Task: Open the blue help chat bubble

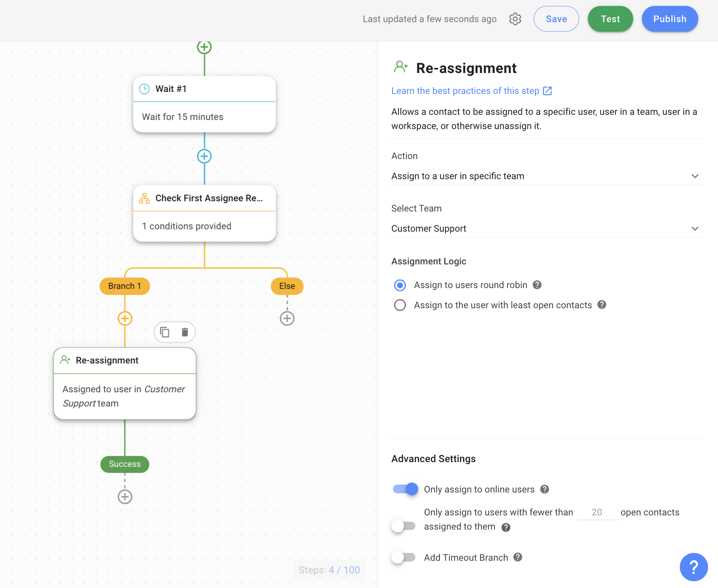Action: pos(693,567)
